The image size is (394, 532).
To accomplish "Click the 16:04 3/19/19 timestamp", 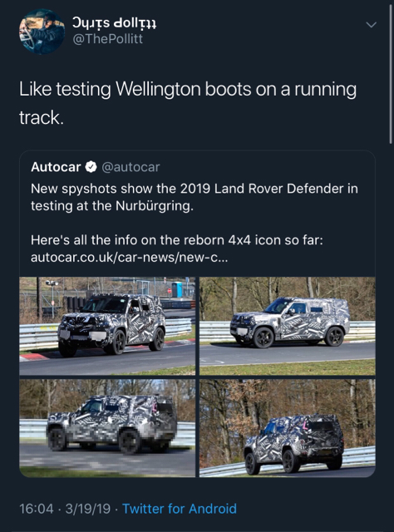I will point(65,509).
